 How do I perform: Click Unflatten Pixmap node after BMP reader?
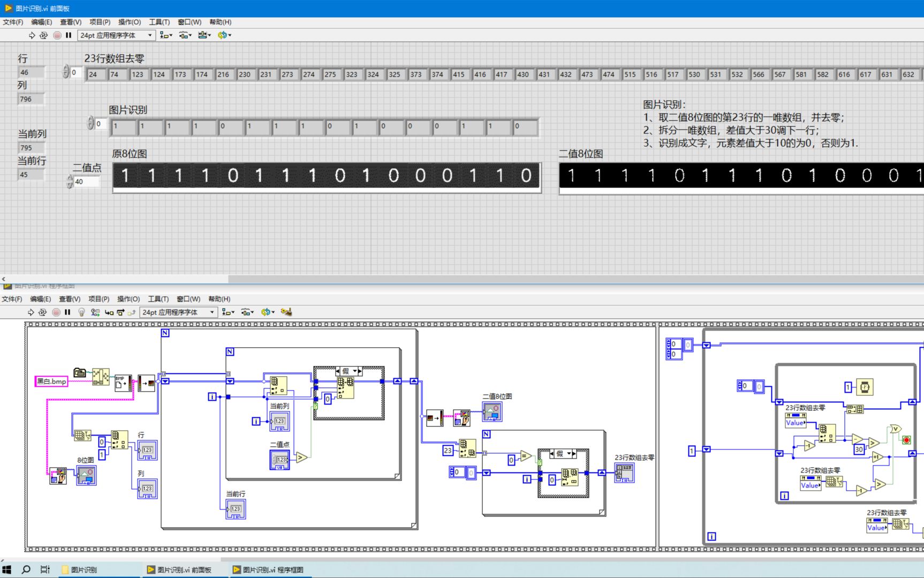pos(146,383)
